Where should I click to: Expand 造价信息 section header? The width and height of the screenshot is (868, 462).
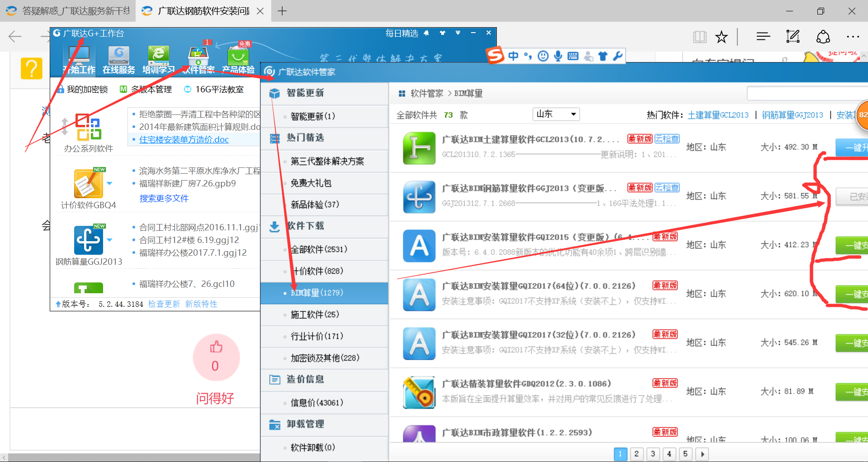pos(324,380)
